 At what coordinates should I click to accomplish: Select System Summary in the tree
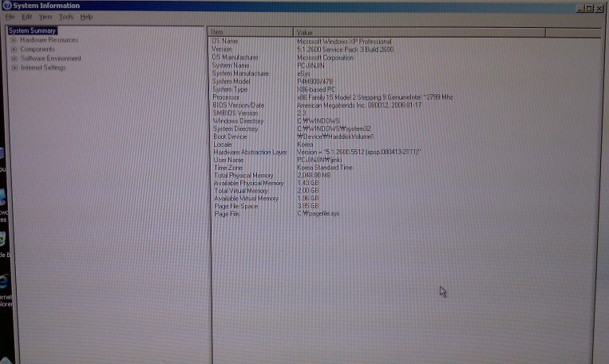point(32,30)
